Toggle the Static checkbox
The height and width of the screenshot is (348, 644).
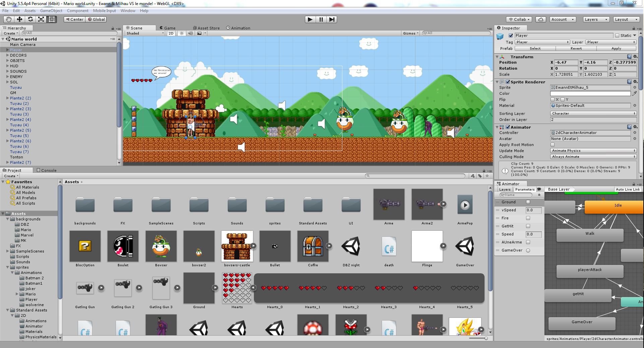coord(617,36)
